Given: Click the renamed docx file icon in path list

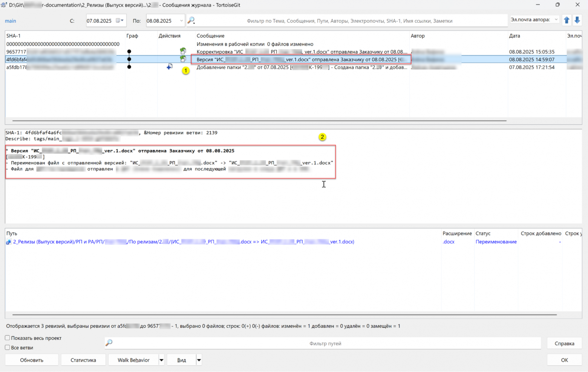Looking at the screenshot, I should (x=9, y=242).
